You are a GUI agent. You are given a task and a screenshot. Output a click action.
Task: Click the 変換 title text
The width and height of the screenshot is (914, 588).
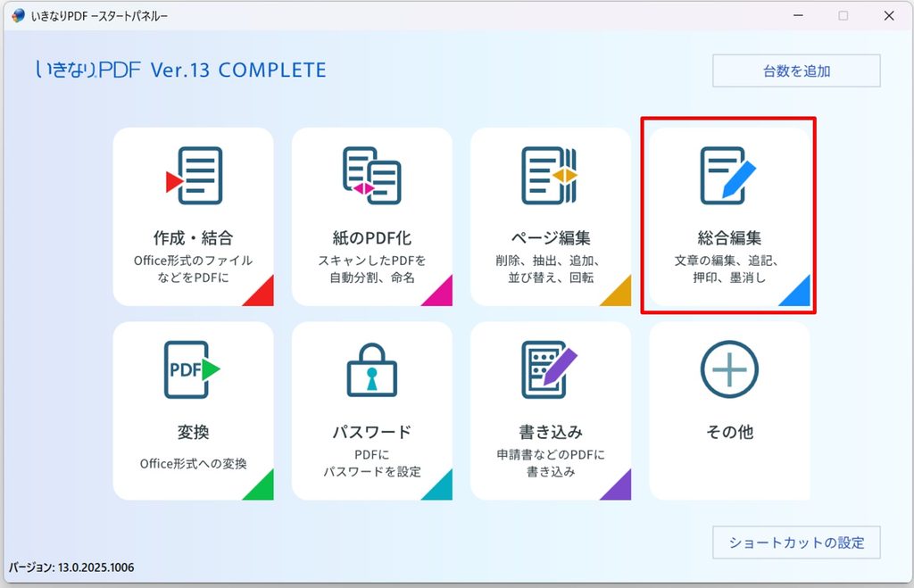(193, 432)
